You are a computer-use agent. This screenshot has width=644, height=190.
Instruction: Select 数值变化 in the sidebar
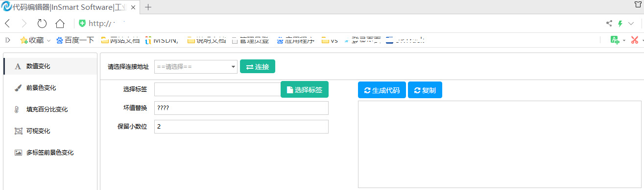pos(50,66)
